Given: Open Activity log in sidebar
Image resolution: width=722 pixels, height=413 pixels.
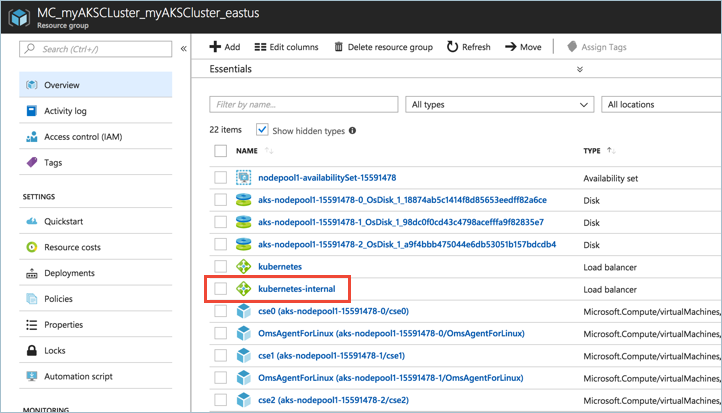Looking at the screenshot, I should click(x=96, y=111).
